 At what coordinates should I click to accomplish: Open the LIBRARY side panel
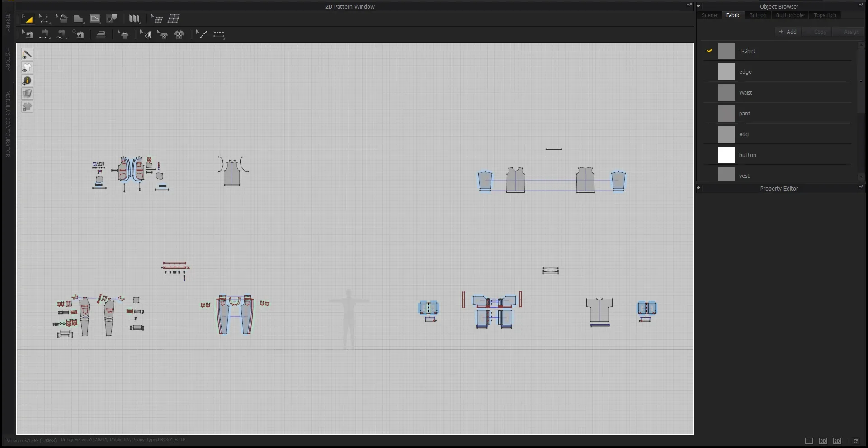pos(8,21)
